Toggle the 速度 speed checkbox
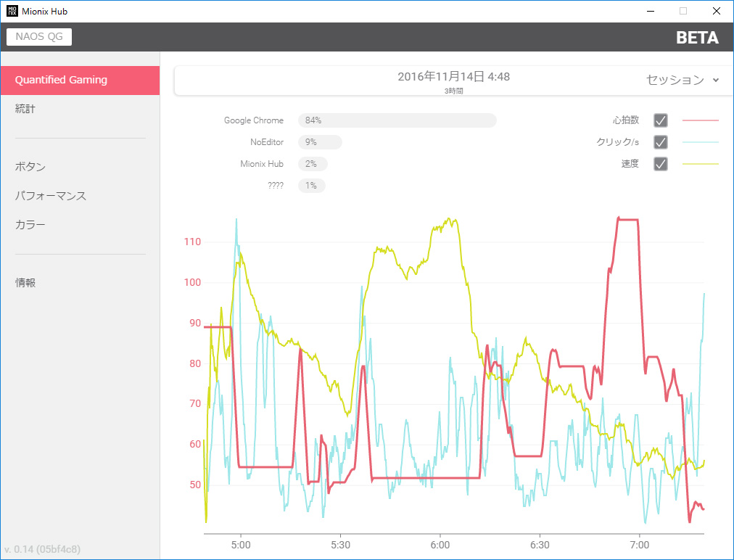 tap(661, 164)
